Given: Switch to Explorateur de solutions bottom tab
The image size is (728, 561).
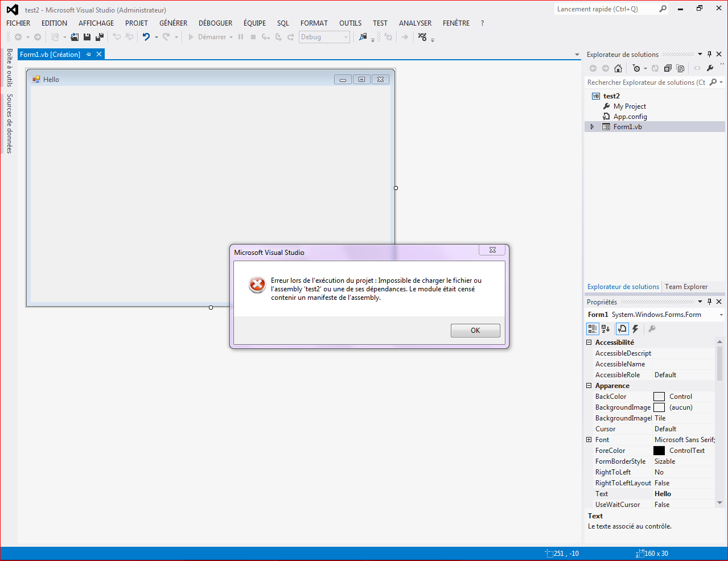Looking at the screenshot, I should (623, 287).
